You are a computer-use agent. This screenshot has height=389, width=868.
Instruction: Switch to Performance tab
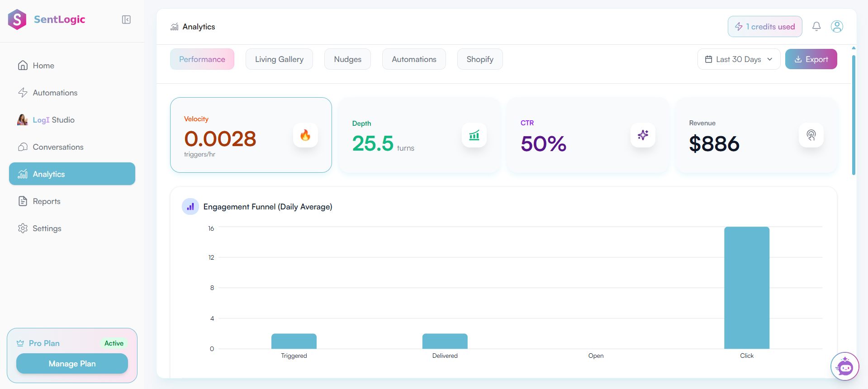[x=202, y=59]
